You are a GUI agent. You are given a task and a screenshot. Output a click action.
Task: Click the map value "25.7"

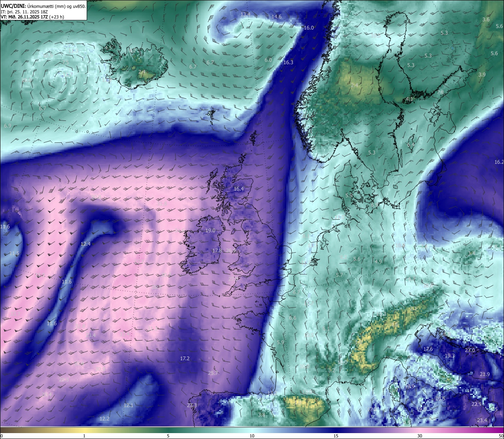coord(213,373)
